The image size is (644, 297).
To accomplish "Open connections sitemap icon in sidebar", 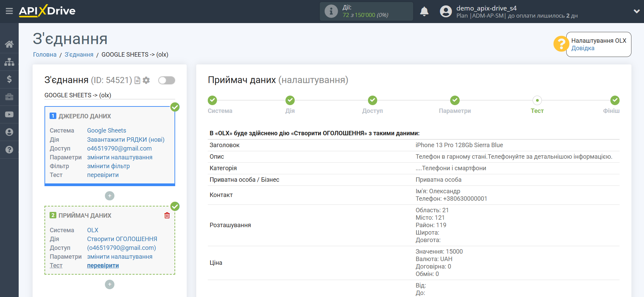I will tap(9, 62).
